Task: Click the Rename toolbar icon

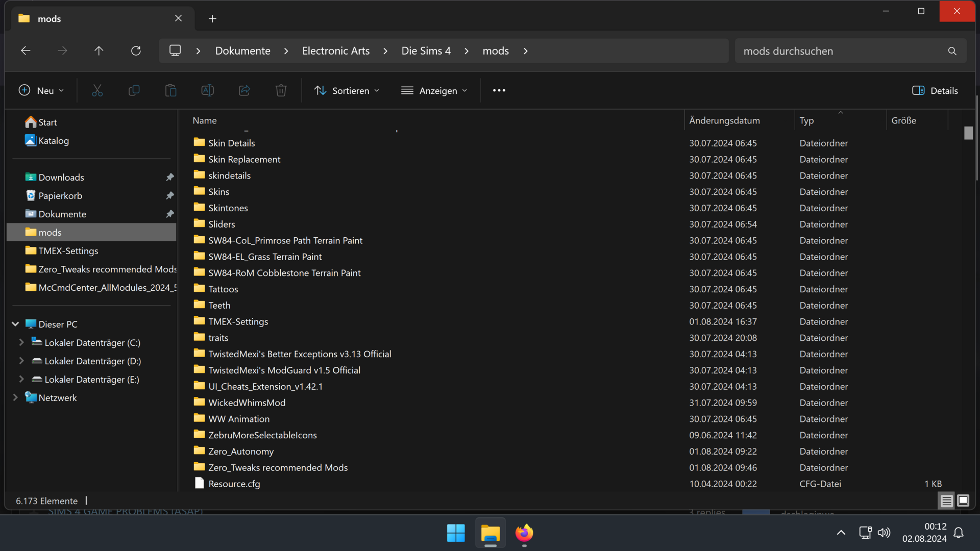Action: tap(207, 91)
